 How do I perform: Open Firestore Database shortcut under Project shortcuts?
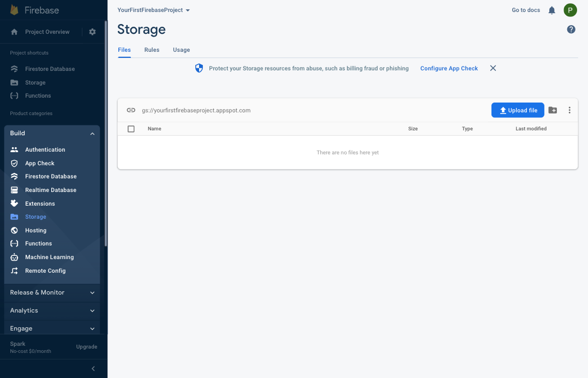click(50, 69)
